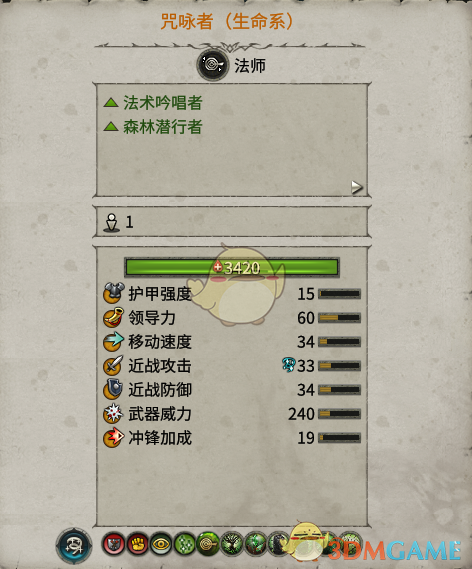Click the 咒咏者（生命系）unit title

[x=227, y=22]
